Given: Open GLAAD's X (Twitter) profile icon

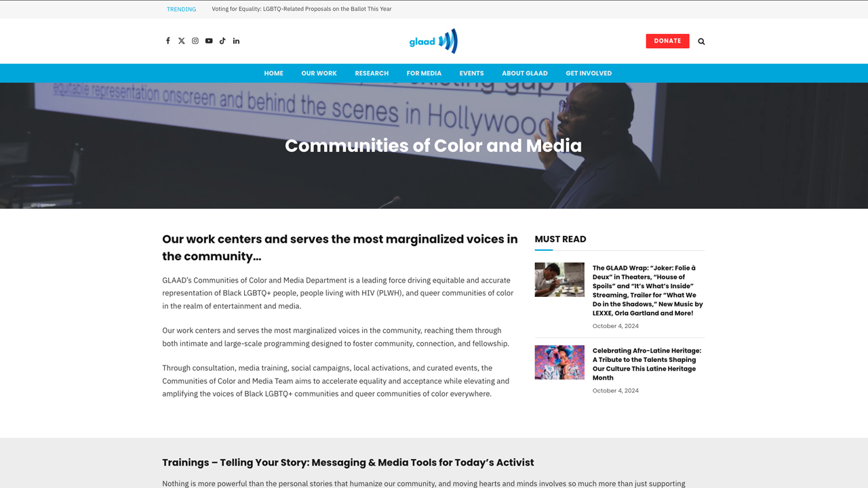Looking at the screenshot, I should click(182, 41).
